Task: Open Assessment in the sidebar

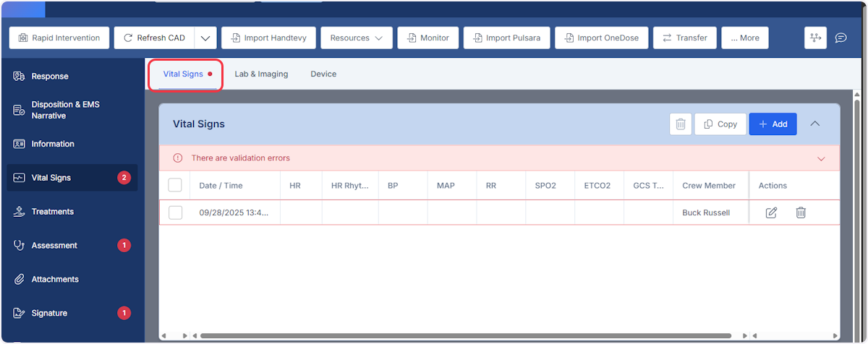Action: coord(72,246)
